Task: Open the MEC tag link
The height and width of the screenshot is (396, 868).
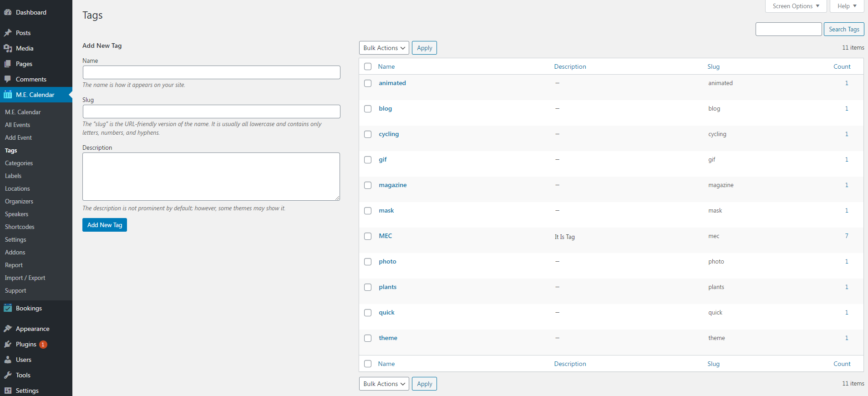Action: (x=385, y=236)
